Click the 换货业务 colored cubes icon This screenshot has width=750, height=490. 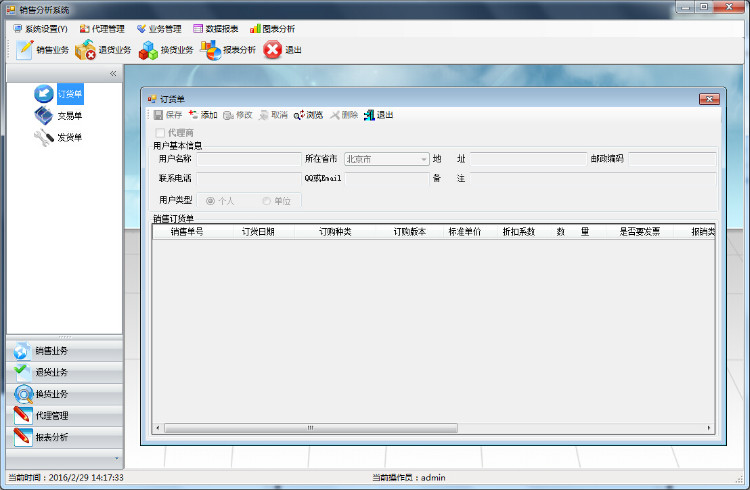point(148,50)
